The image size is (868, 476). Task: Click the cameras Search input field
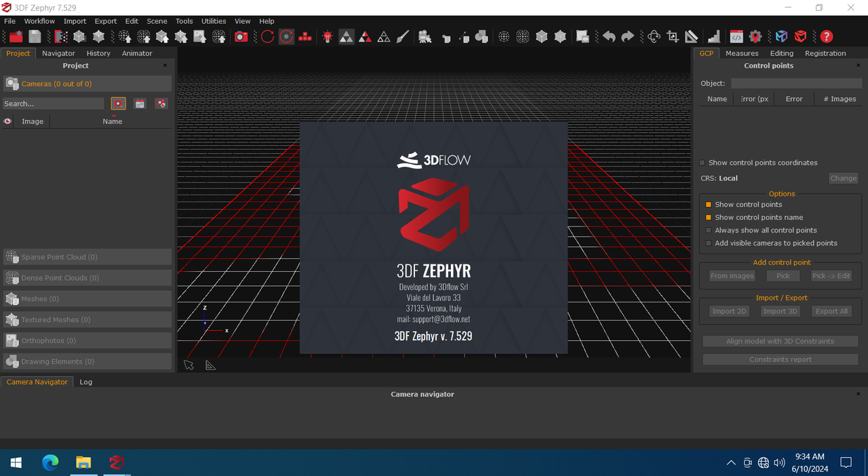[x=54, y=104]
